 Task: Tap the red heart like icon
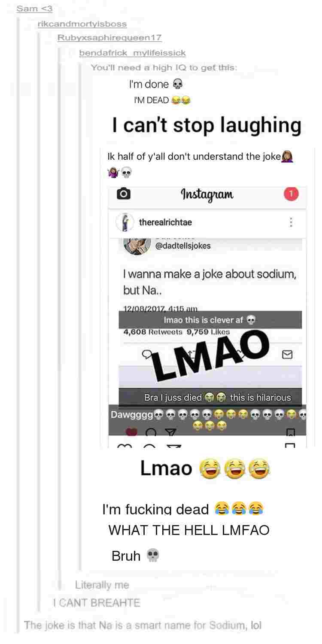[x=131, y=432]
